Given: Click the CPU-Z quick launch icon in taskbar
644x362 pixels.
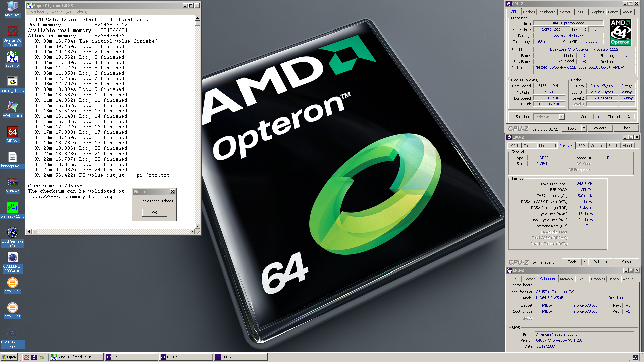Looking at the screenshot, I should coord(34,357).
